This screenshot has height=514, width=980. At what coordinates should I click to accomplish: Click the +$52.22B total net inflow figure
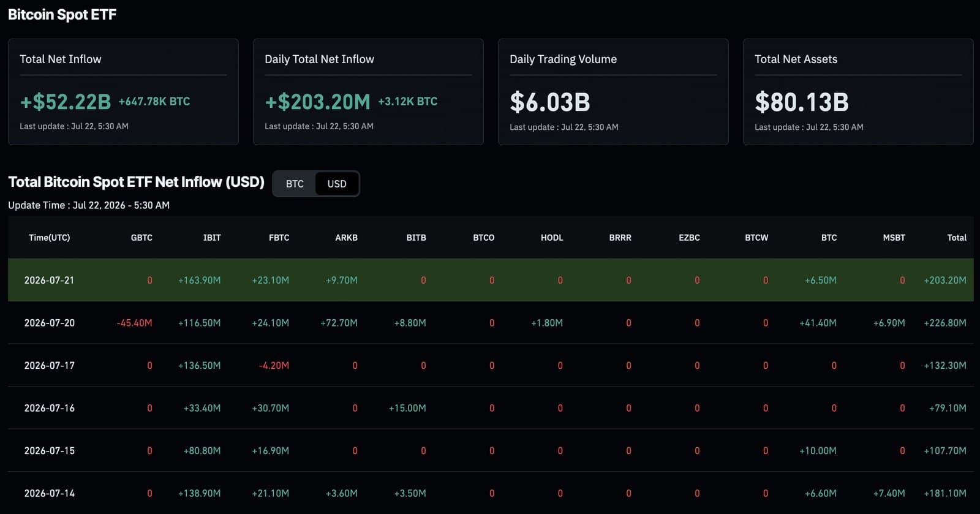point(66,102)
